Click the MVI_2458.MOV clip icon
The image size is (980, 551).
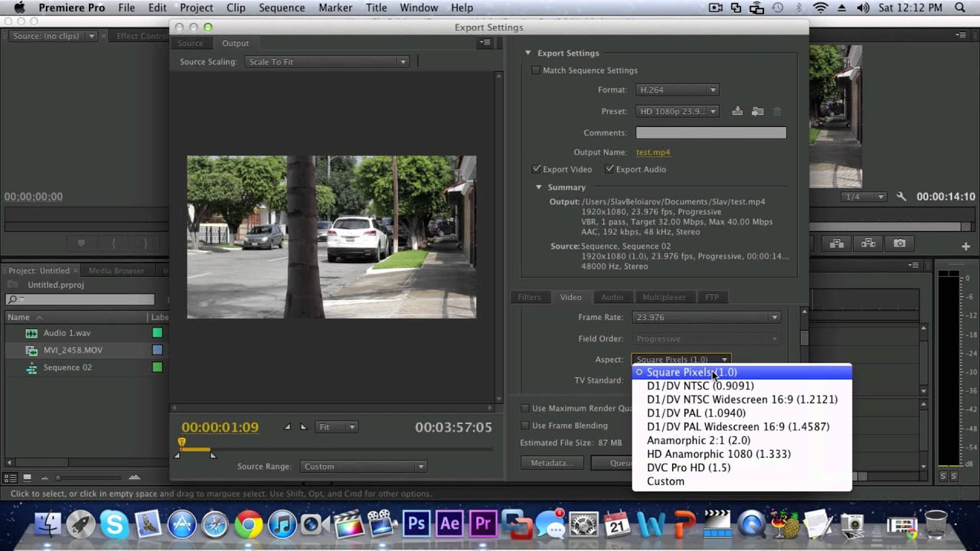[x=31, y=350]
